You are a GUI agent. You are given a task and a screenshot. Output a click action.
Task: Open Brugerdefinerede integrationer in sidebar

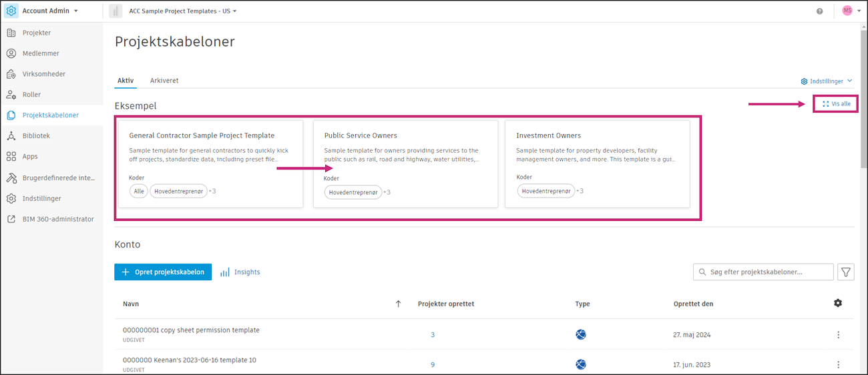[x=59, y=178]
